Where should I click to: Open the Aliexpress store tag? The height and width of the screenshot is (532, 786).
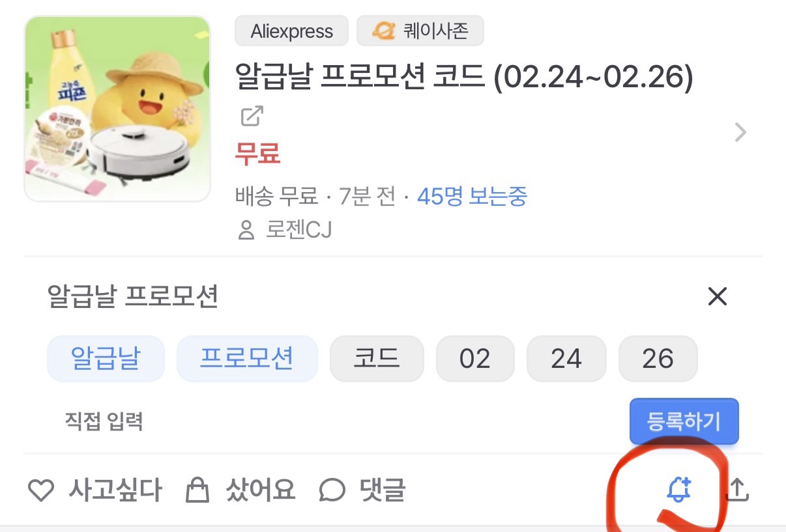click(291, 31)
